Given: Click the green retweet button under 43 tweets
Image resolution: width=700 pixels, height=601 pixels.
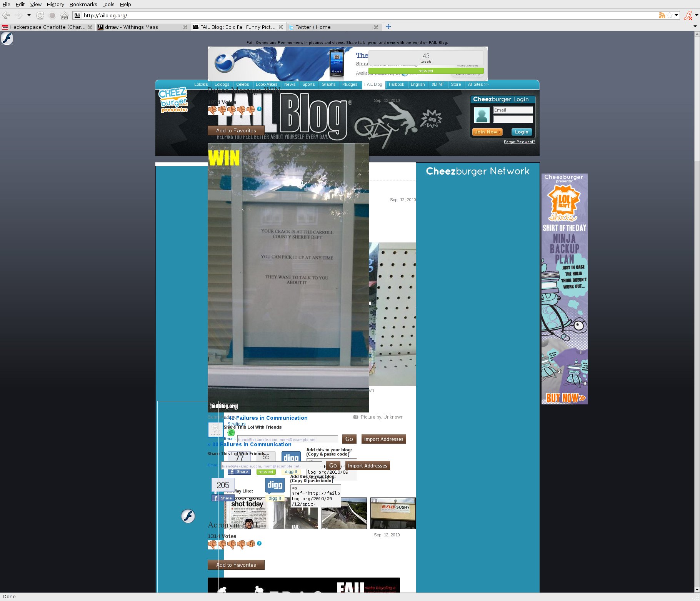Looking at the screenshot, I should 426,71.
